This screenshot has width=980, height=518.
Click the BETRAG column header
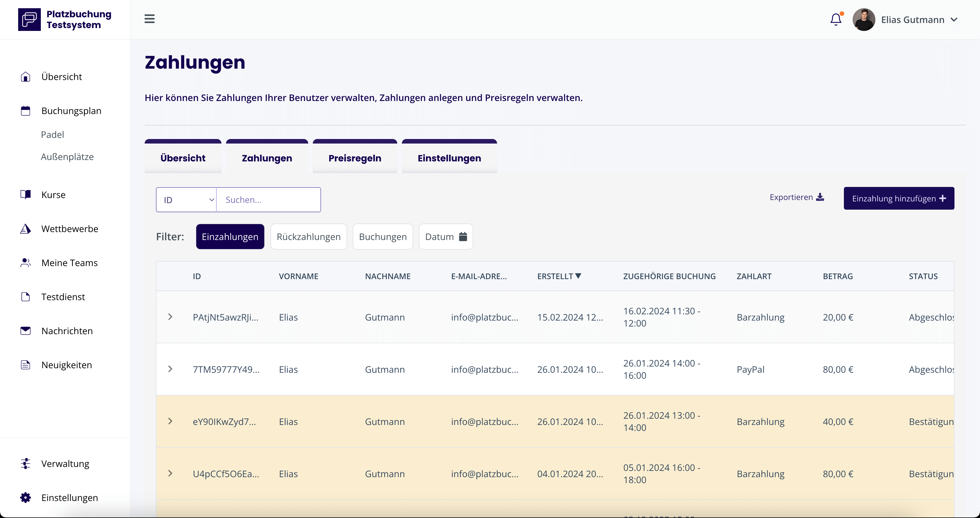click(x=838, y=276)
